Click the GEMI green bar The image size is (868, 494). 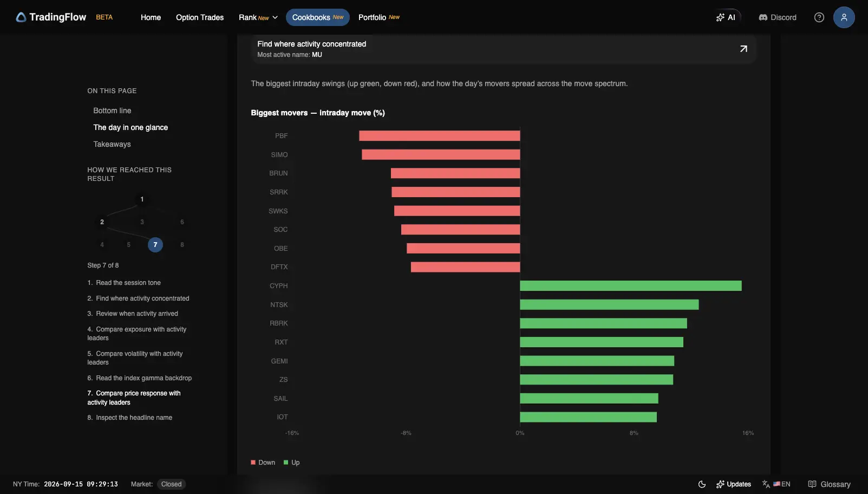pos(597,361)
